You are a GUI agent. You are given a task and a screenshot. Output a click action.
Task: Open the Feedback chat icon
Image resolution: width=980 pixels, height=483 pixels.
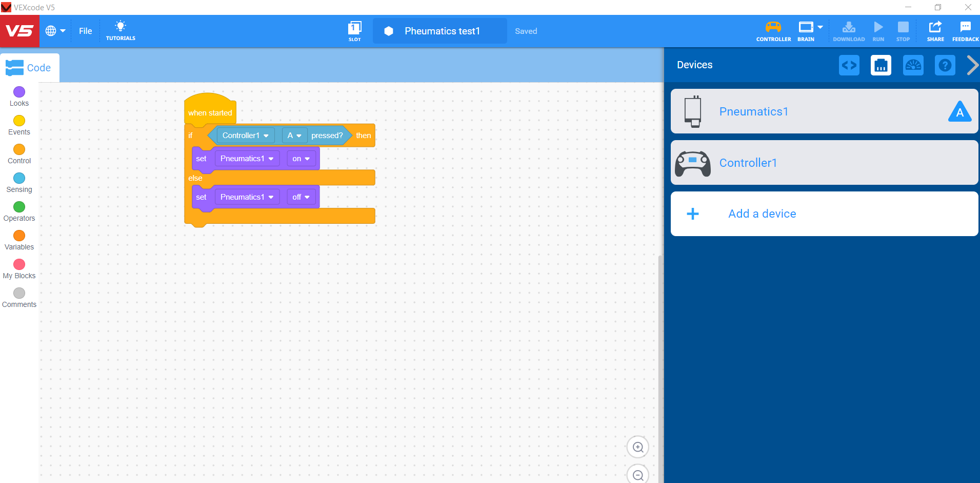(965, 31)
